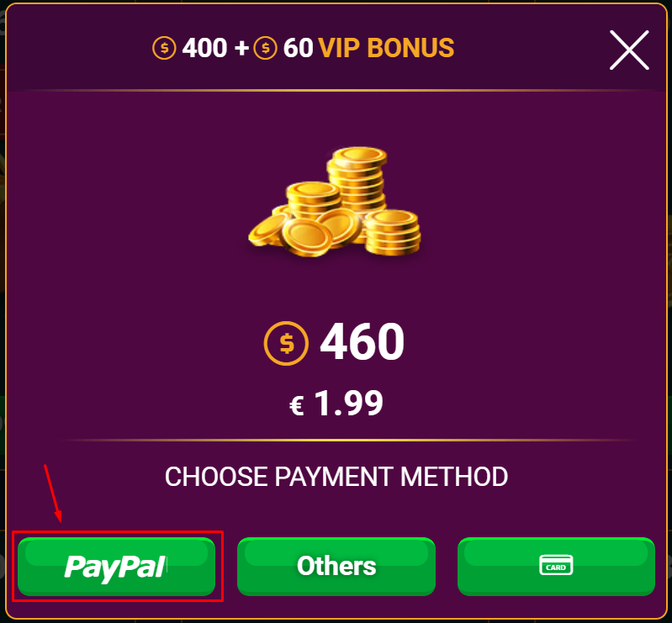The height and width of the screenshot is (623, 672).
Task: Click the 400 coins value in header
Action: click(x=204, y=48)
